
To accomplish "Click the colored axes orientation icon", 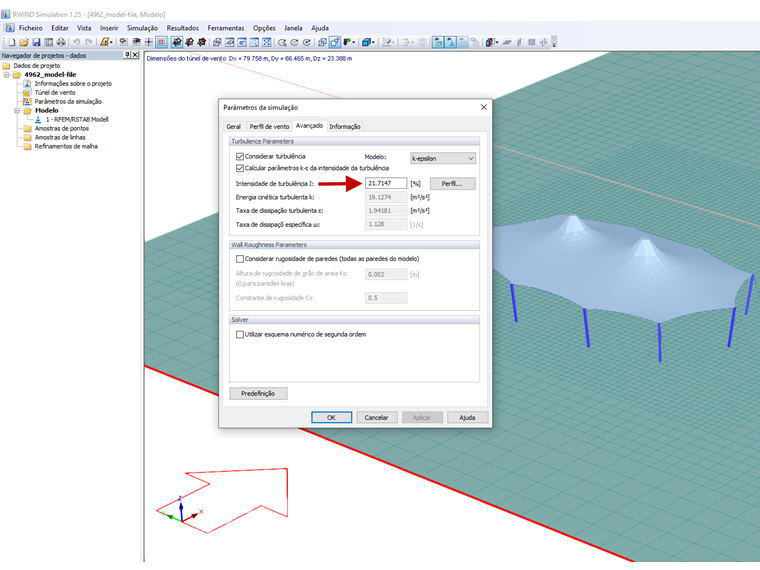I will [x=347, y=43].
